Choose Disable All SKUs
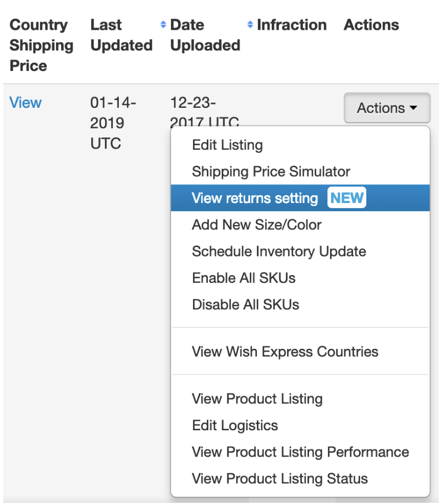The image size is (440, 504). (x=245, y=304)
